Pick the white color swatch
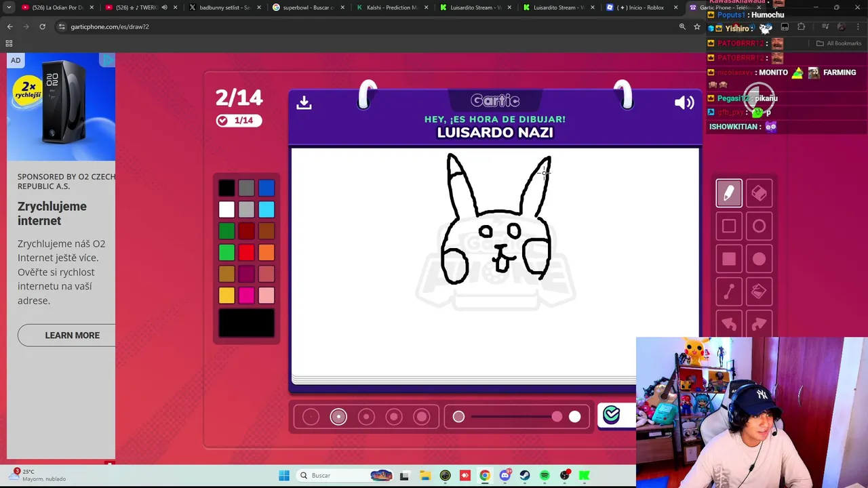Screen dimensions: 868x488 click(x=226, y=209)
